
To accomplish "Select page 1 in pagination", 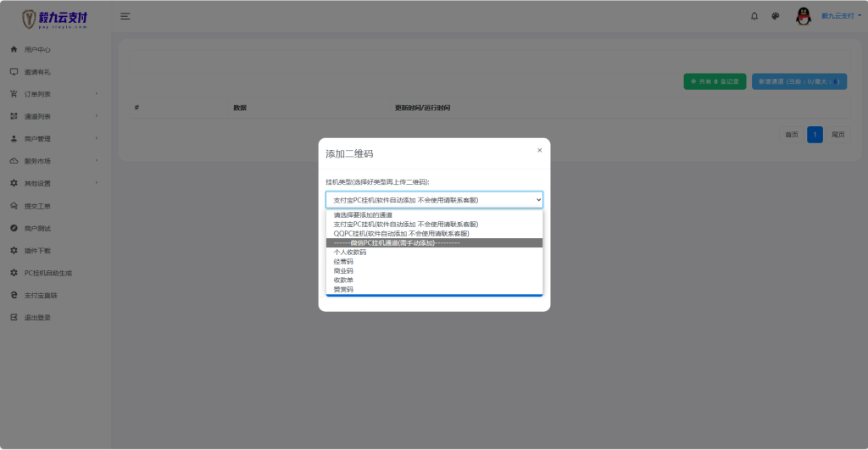I will click(x=815, y=135).
